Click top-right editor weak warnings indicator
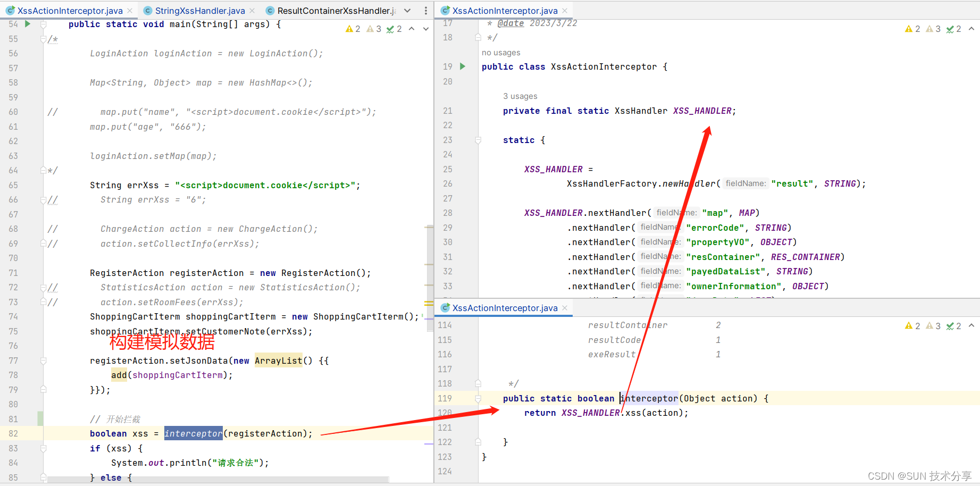980x486 pixels. [x=933, y=29]
